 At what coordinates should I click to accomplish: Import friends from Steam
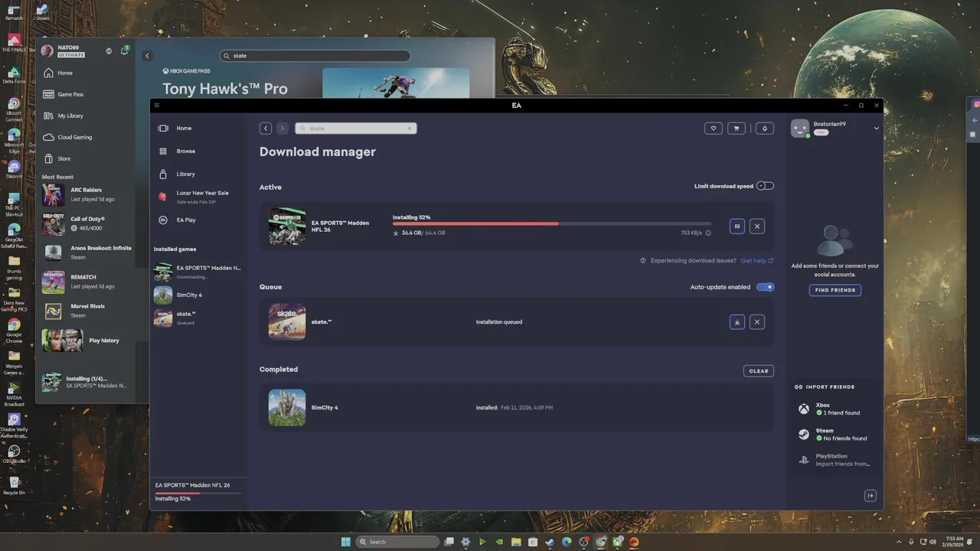coord(835,435)
